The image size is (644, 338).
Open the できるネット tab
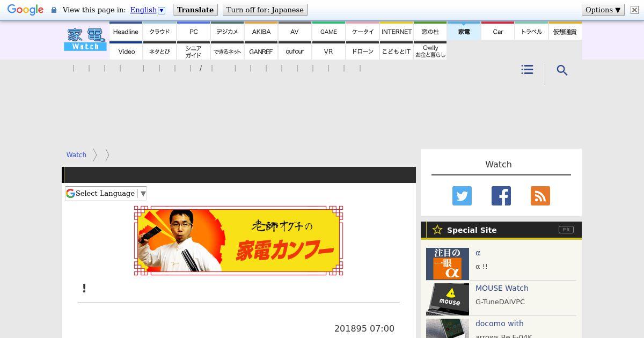click(x=227, y=52)
